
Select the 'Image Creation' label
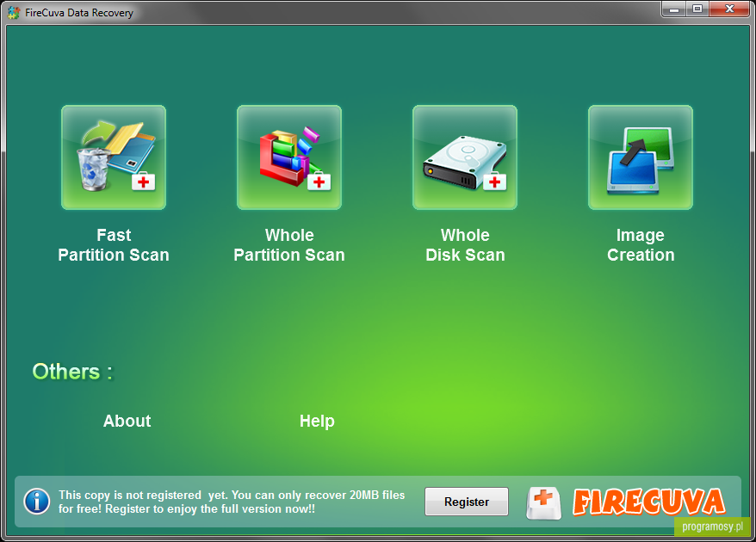[x=641, y=244]
